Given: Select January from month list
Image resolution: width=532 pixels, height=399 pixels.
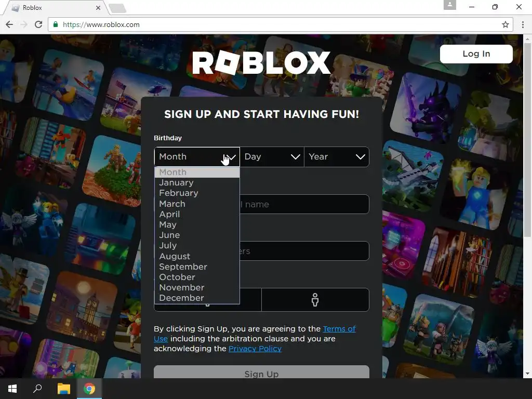Looking at the screenshot, I should tap(197, 182).
